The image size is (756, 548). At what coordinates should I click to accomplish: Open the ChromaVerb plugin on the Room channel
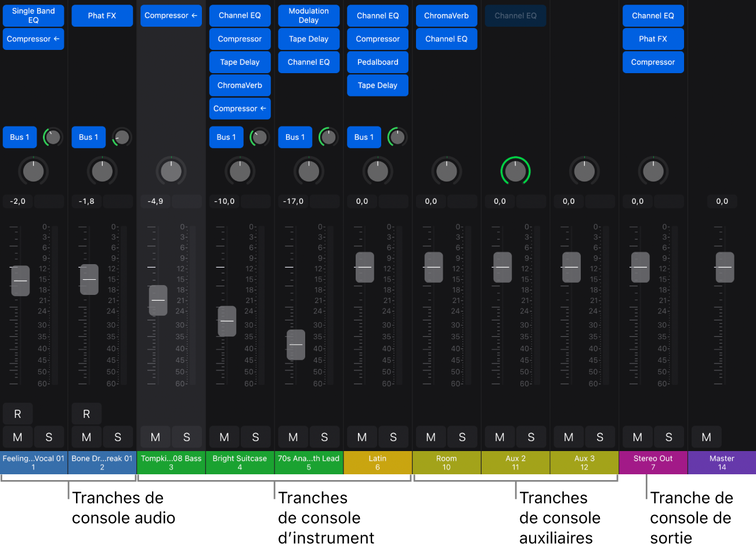click(x=446, y=15)
